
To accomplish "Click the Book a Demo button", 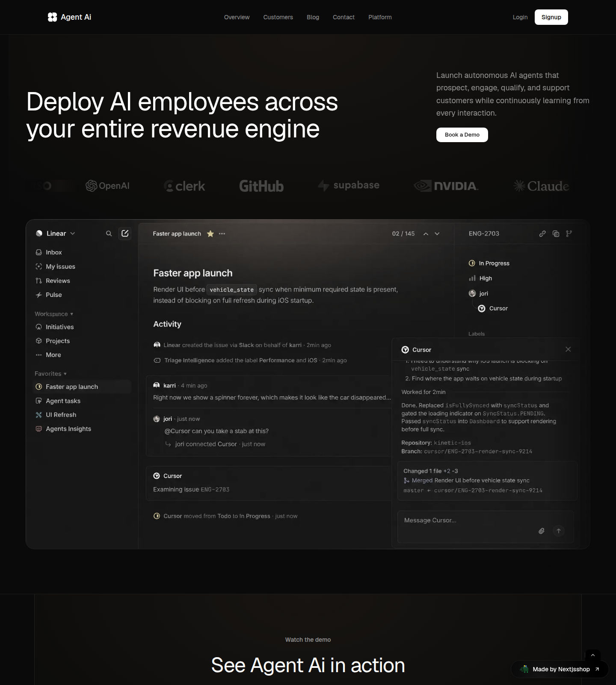I will point(462,134).
